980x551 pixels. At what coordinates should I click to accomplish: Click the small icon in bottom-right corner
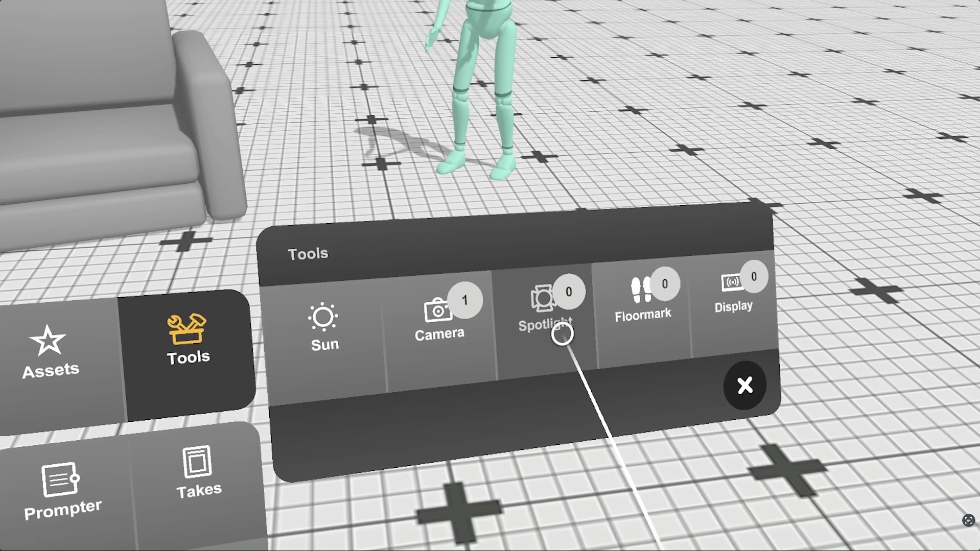[968, 520]
